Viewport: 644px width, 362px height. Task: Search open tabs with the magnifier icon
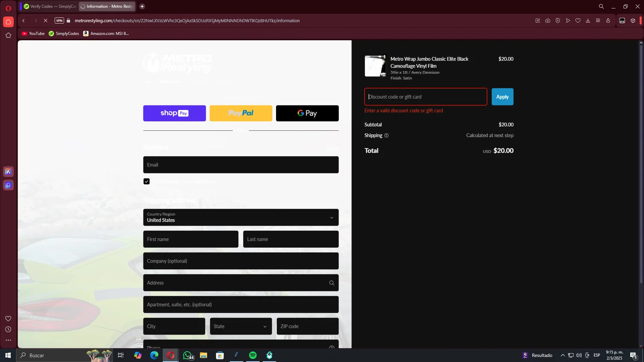pyautogui.click(x=601, y=6)
